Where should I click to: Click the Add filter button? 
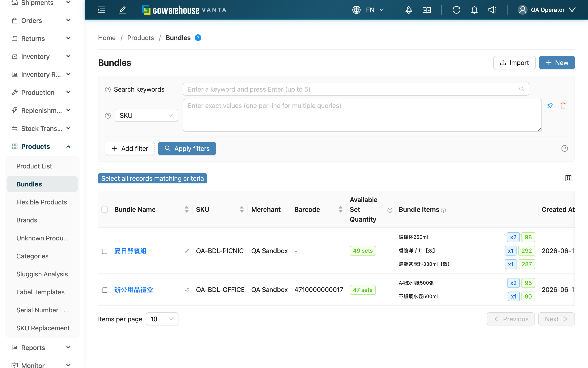130,148
